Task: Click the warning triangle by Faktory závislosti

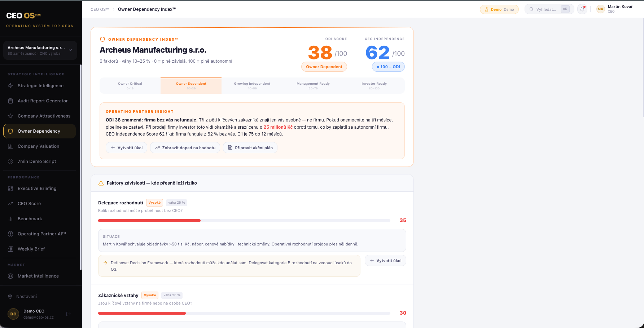Action: 101,183
